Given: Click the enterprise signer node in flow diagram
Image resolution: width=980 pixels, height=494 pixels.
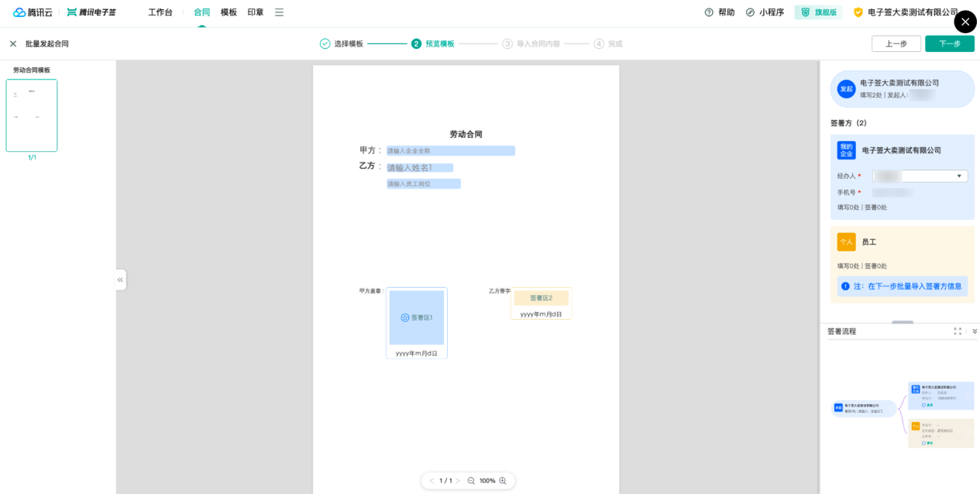Looking at the screenshot, I should pos(941,395).
